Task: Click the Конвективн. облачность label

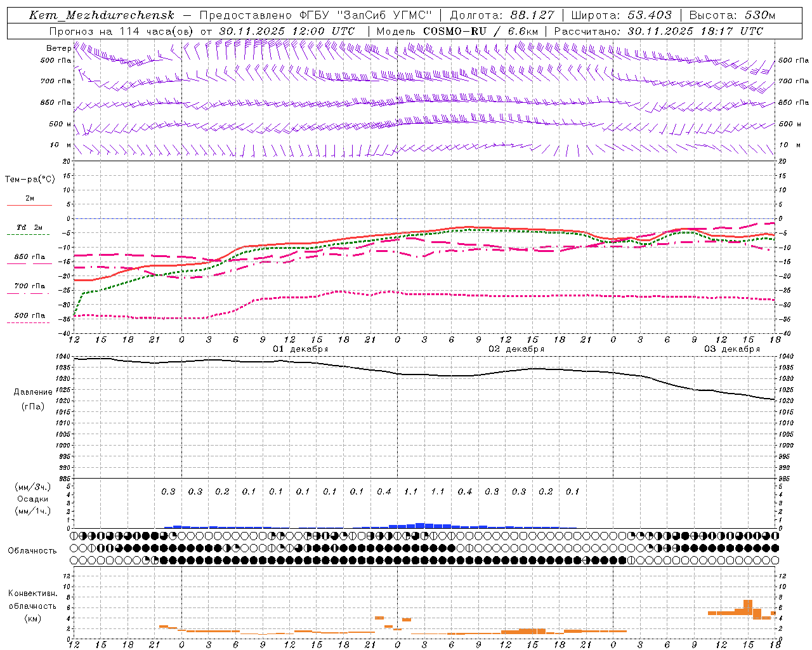Action: [33, 600]
